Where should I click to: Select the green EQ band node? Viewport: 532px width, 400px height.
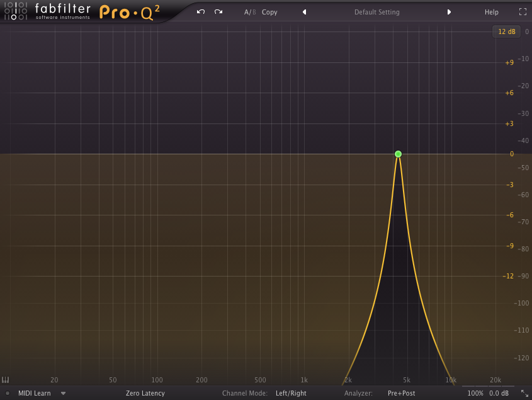pyautogui.click(x=398, y=154)
